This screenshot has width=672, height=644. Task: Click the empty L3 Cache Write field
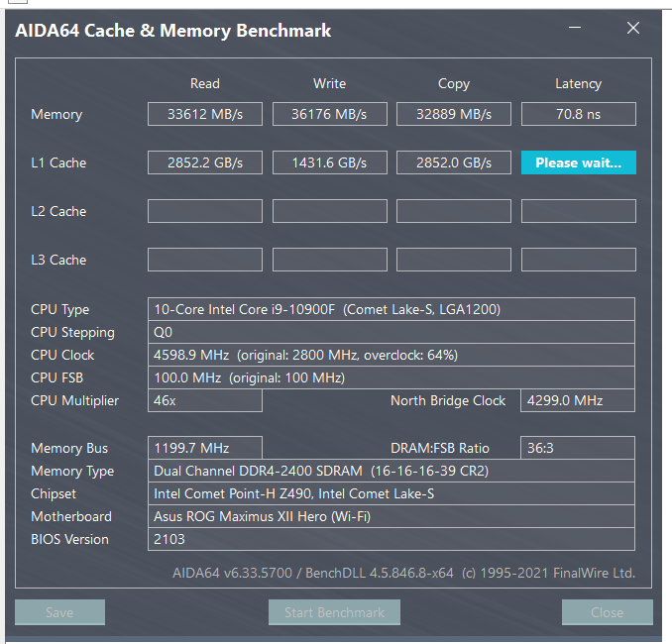(330, 260)
